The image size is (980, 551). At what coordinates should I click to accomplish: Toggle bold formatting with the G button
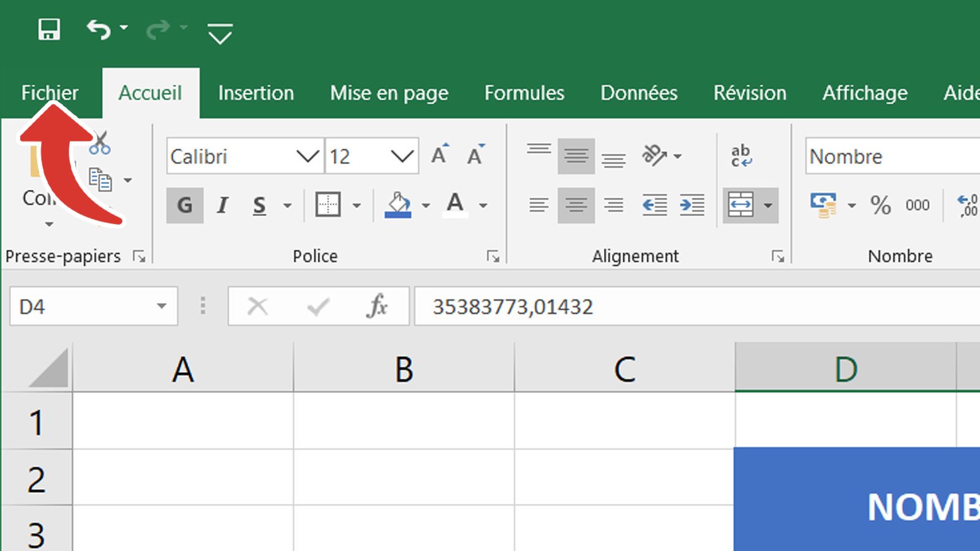pyautogui.click(x=184, y=205)
